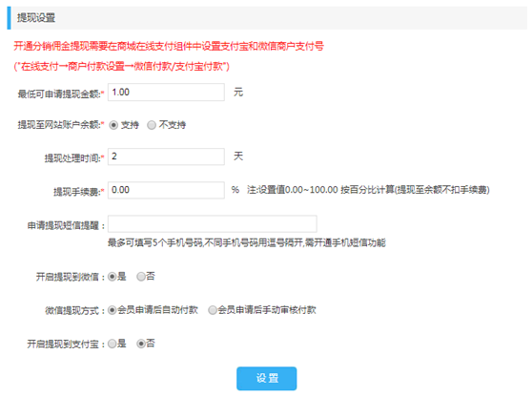This screenshot has height=397, width=532.
Task: Click the blue 设置 submit button
Action: 267,378
